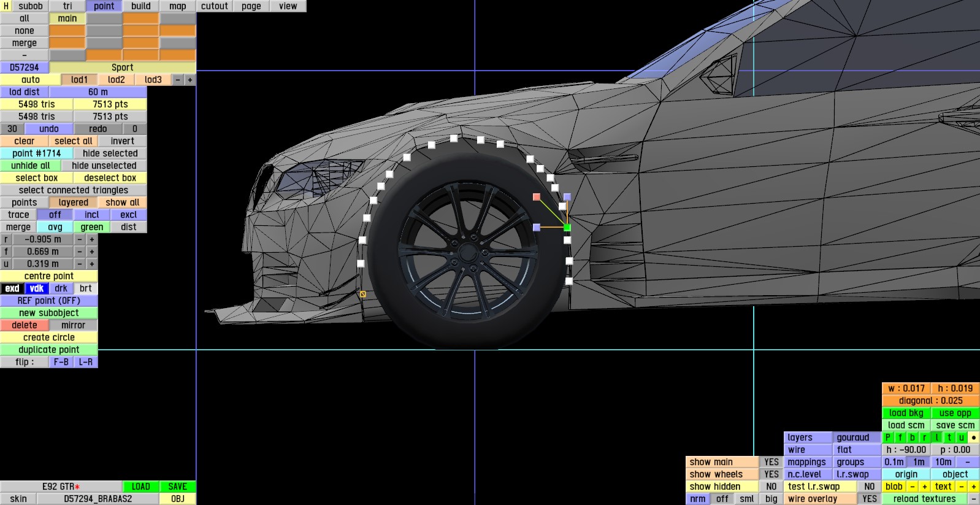980x505 pixels.
Task: Click select all points
Action: point(74,141)
